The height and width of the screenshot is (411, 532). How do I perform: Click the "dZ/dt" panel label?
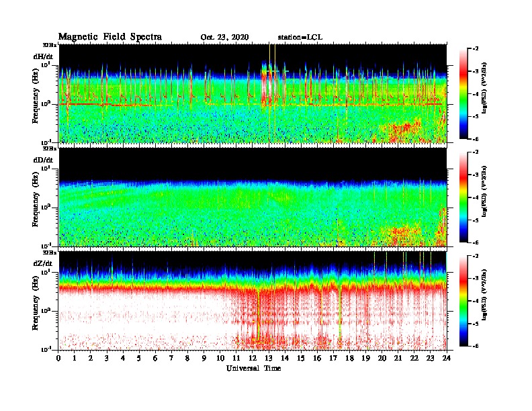[43, 263]
